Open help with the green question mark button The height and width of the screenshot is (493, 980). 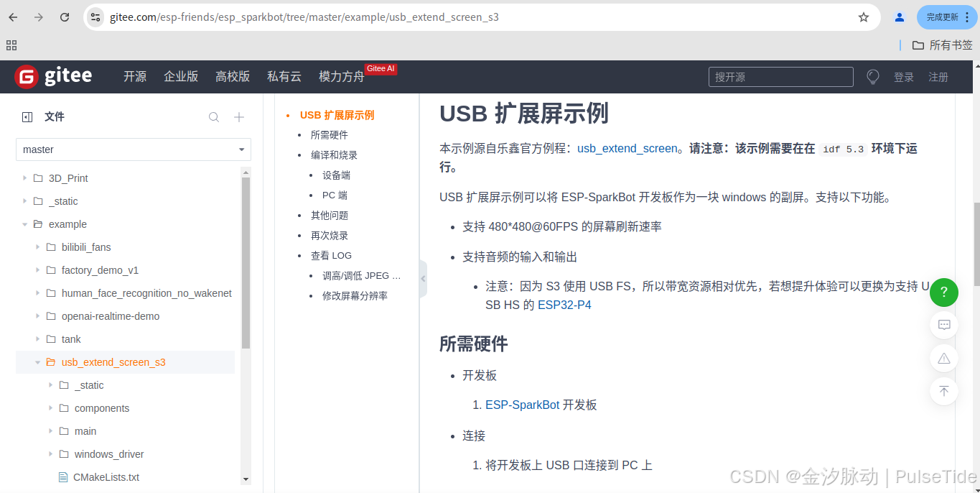pos(944,292)
